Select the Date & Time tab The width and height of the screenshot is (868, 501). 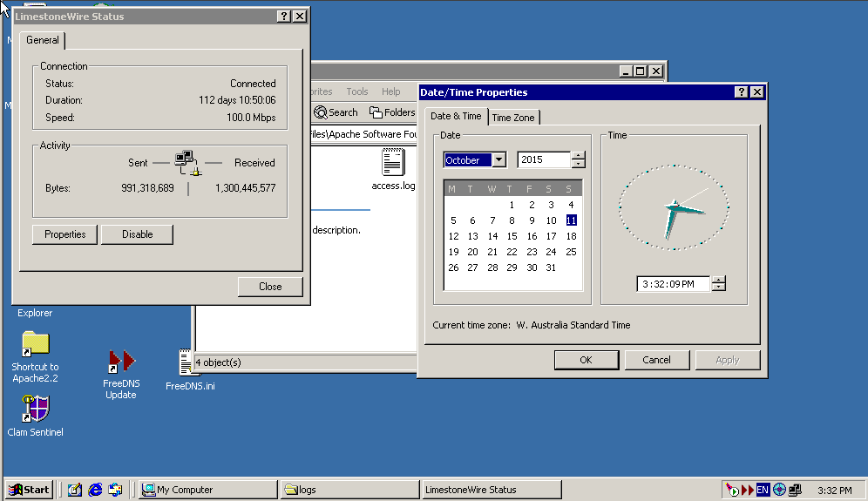coord(456,116)
